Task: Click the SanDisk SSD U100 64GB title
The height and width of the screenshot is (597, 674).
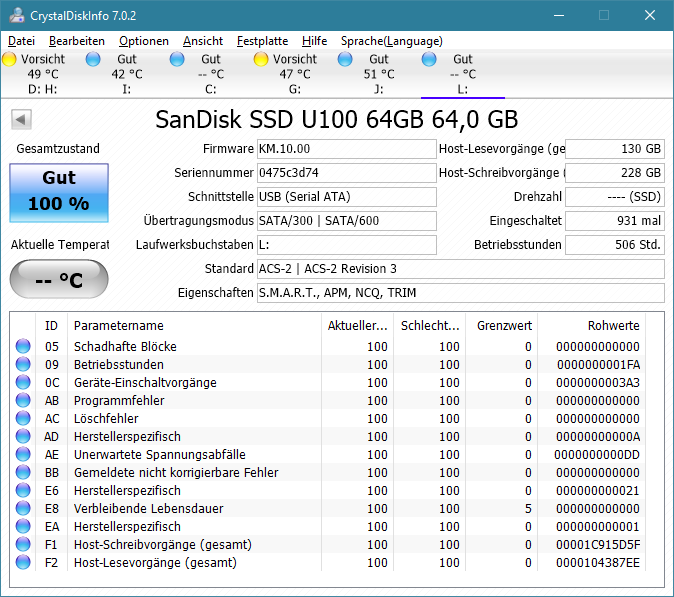Action: click(x=337, y=119)
